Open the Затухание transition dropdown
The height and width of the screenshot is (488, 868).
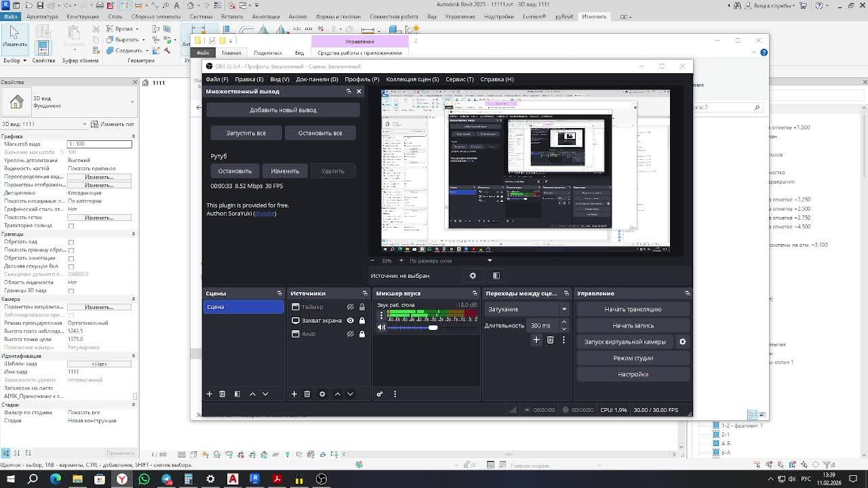527,309
